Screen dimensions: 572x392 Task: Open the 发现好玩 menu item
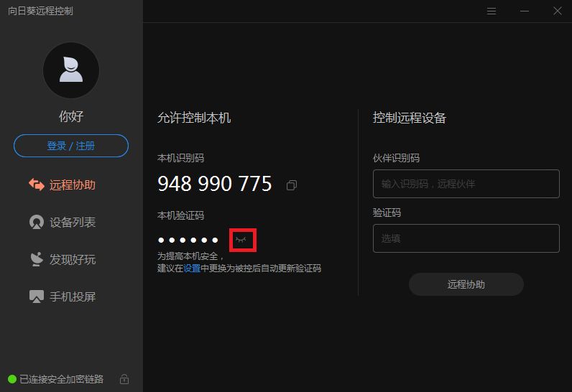(63, 259)
